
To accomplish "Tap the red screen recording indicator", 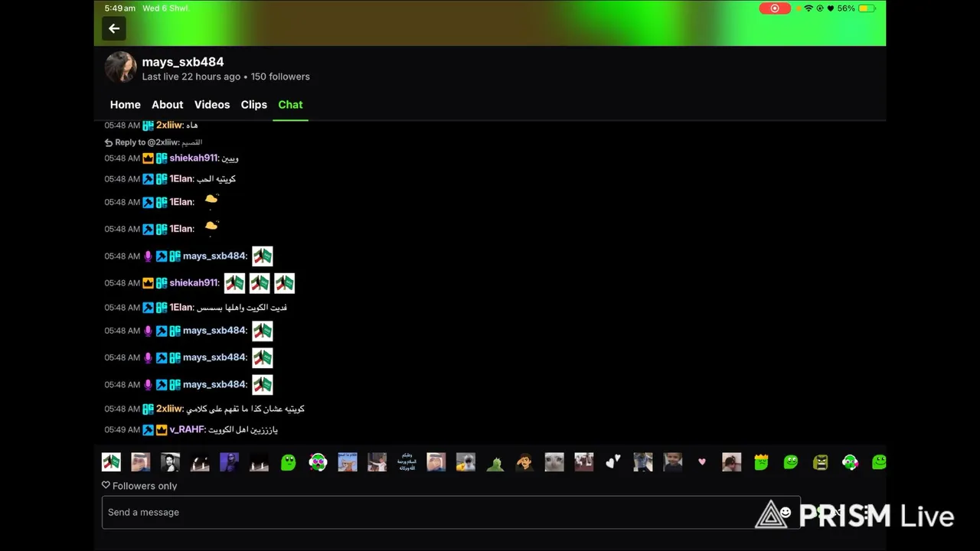I will (x=775, y=8).
